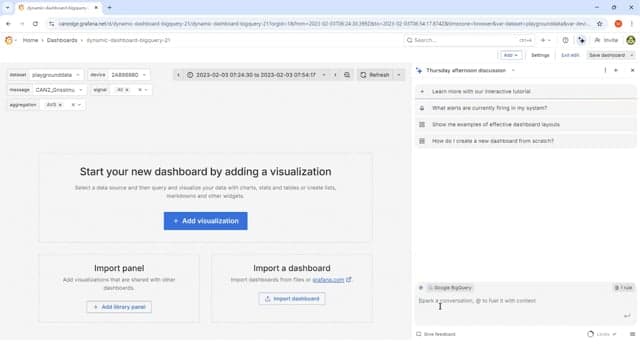Screen dimensions: 640x360
Task: Click Import dashboard
Action: point(292,299)
